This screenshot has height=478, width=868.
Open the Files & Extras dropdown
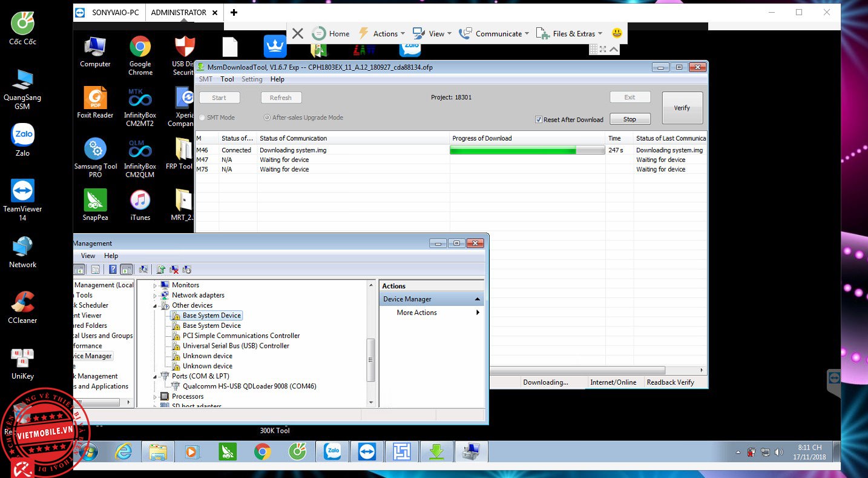pos(570,33)
